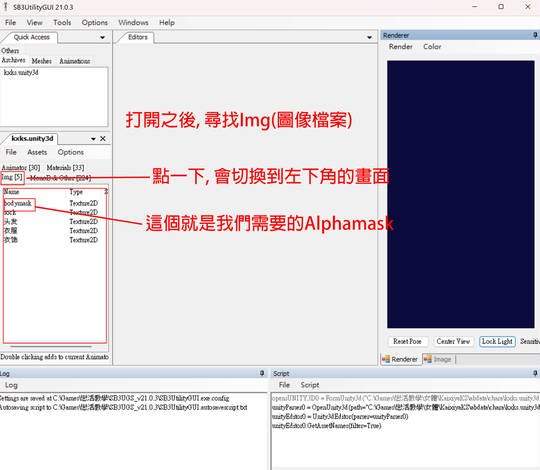540x470 pixels.
Task: Select kxks.unity3d in Archives list
Action: coord(21,72)
